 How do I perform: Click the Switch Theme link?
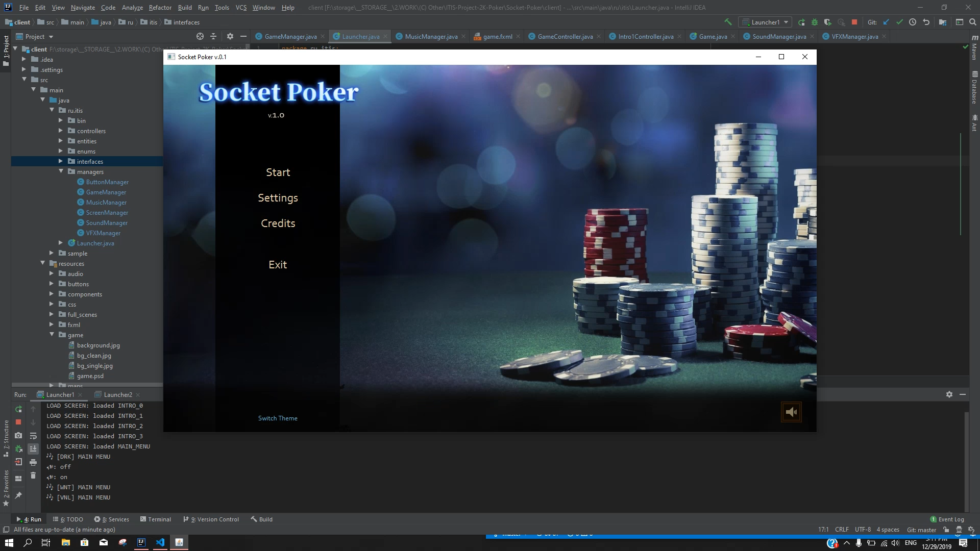278,418
